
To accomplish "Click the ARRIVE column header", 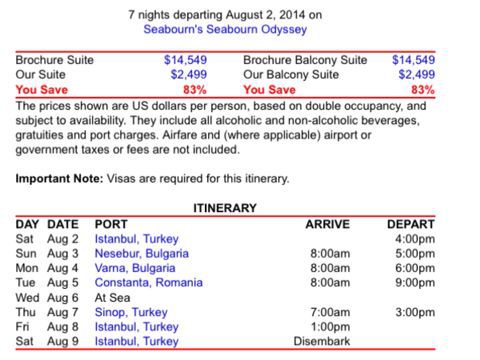I will (x=328, y=224).
